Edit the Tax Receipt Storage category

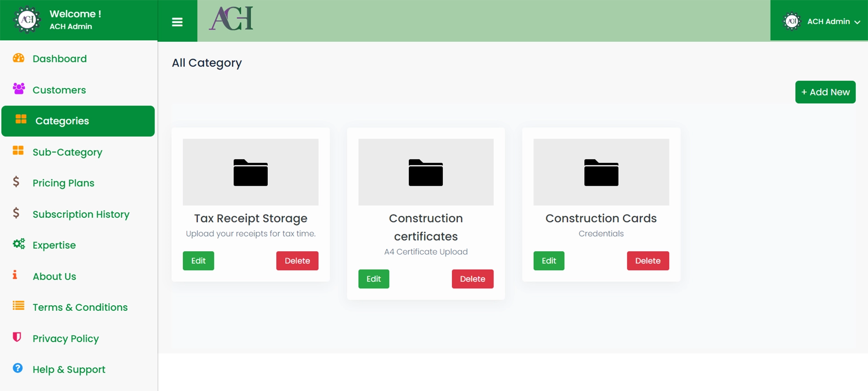(x=198, y=261)
